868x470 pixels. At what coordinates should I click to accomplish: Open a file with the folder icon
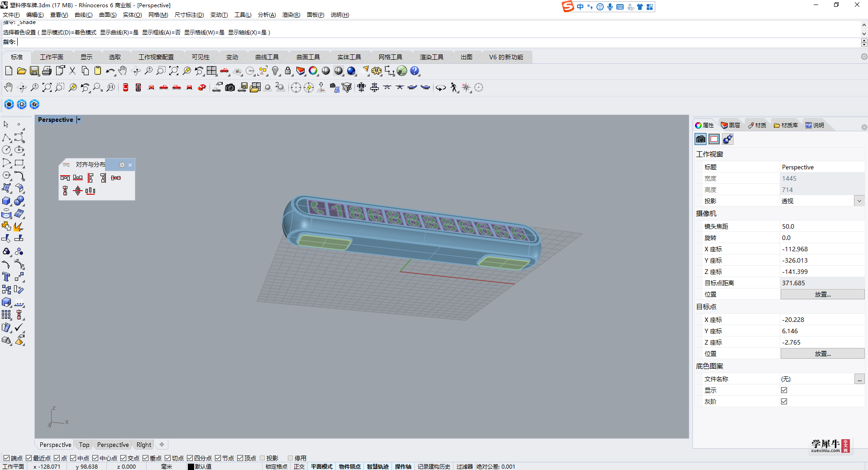(21, 71)
